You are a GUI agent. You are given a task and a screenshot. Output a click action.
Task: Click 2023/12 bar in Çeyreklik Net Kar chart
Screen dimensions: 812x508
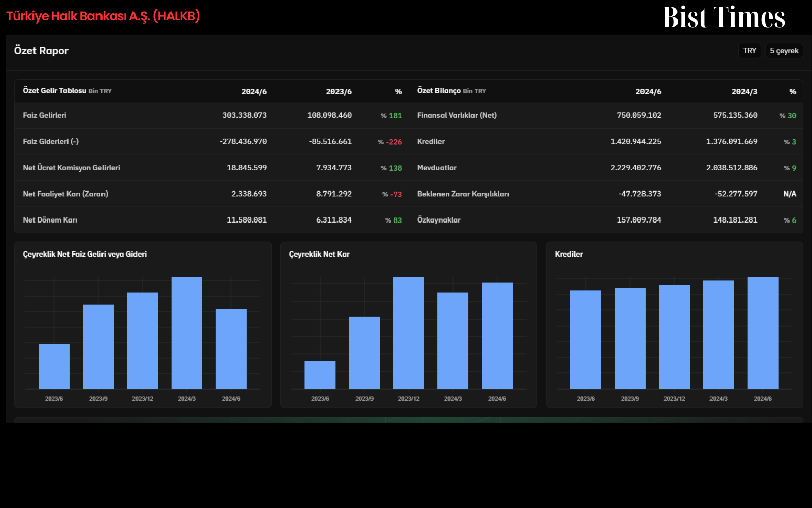(x=409, y=333)
